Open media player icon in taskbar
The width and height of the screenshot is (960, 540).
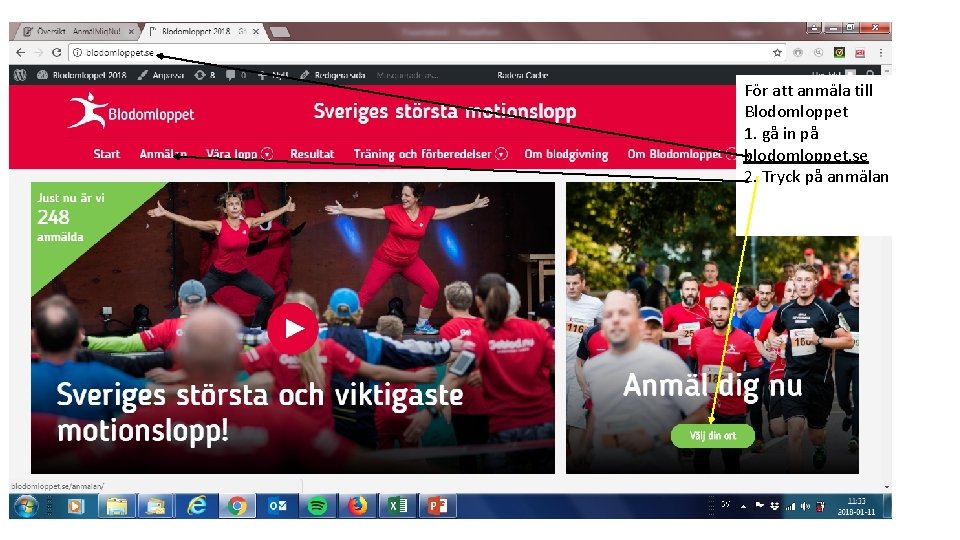pyautogui.click(x=76, y=506)
